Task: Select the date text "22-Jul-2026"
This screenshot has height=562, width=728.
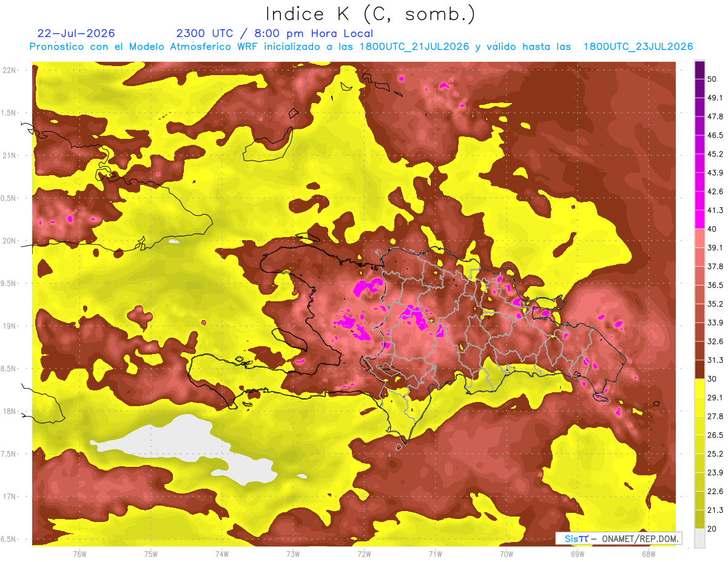Action: [x=76, y=33]
